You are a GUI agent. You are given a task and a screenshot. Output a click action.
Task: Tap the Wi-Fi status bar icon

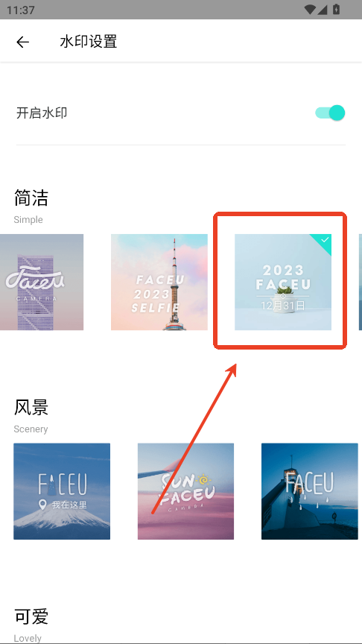click(x=311, y=9)
